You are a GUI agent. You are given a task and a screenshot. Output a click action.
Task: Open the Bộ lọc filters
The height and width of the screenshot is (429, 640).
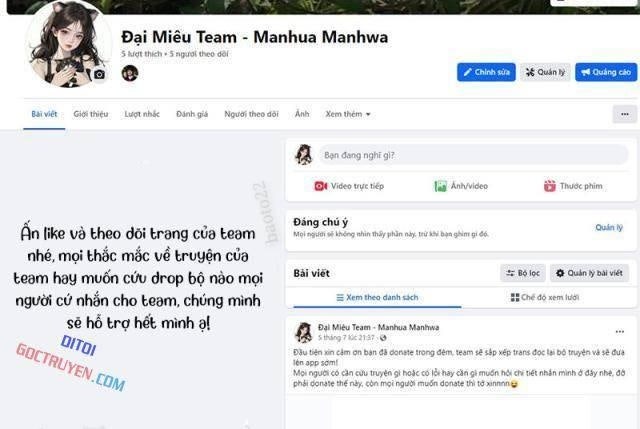coord(523,273)
